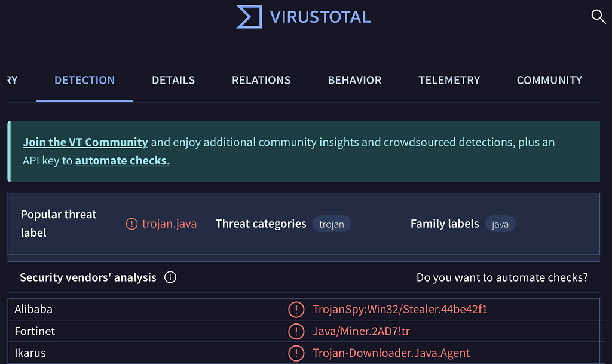Select the partially visible tab ending in RY
The height and width of the screenshot is (364, 612).
coord(13,80)
